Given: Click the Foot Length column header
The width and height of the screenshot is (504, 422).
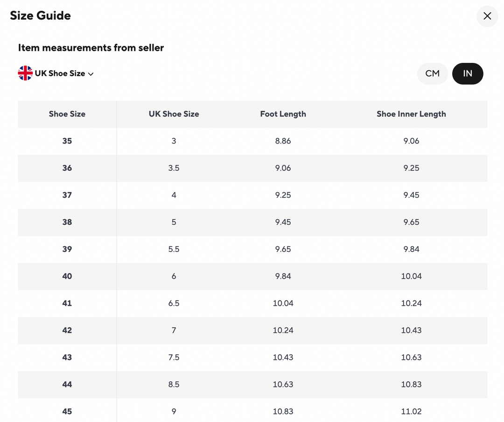Looking at the screenshot, I should (283, 114).
